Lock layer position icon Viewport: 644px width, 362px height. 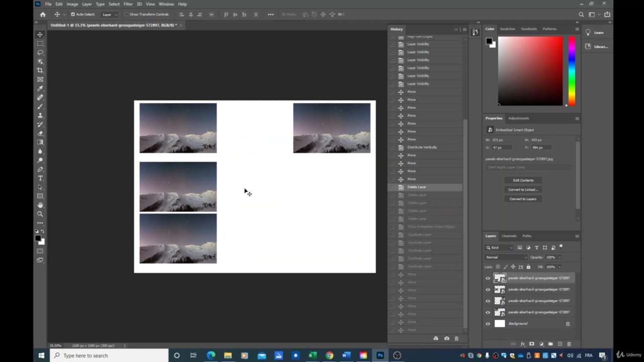click(x=513, y=267)
